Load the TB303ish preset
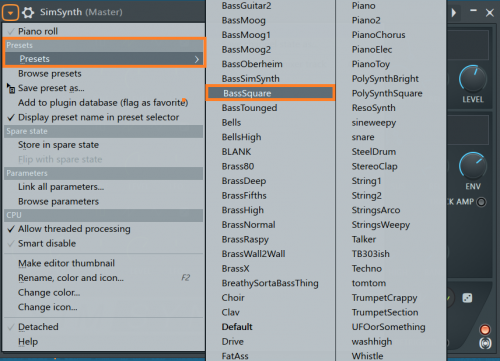The height and width of the screenshot is (361, 500). (x=370, y=254)
